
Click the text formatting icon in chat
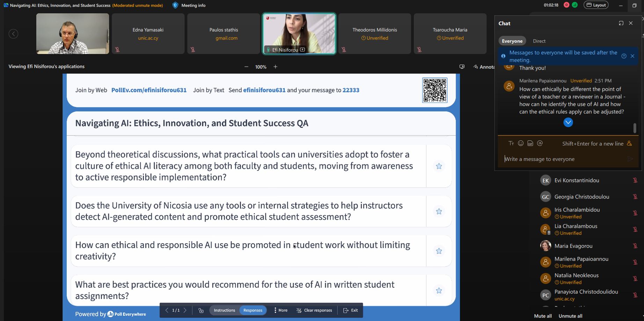tap(511, 143)
